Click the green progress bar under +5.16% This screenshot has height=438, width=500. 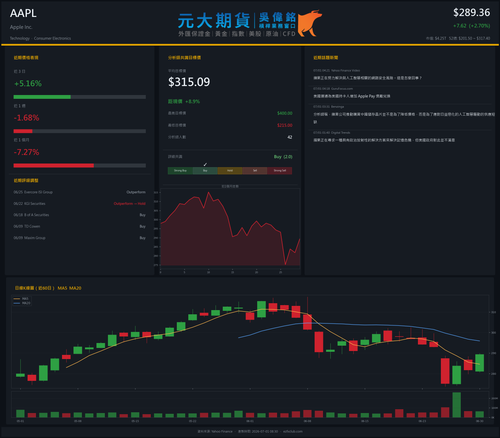click(42, 97)
